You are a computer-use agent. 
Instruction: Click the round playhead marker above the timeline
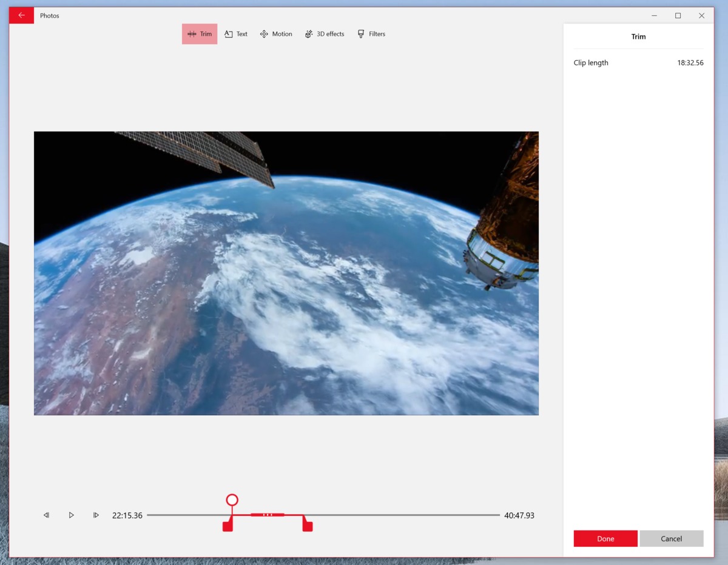[x=232, y=500]
